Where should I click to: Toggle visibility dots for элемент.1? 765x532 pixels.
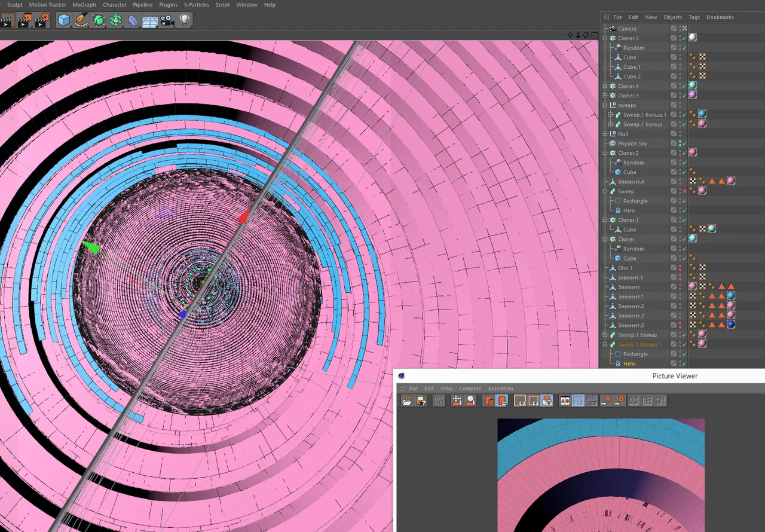point(680,277)
